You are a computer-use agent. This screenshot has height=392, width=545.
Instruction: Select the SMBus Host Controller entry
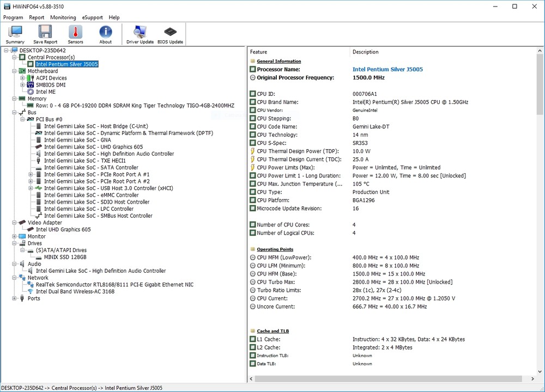tap(98, 216)
